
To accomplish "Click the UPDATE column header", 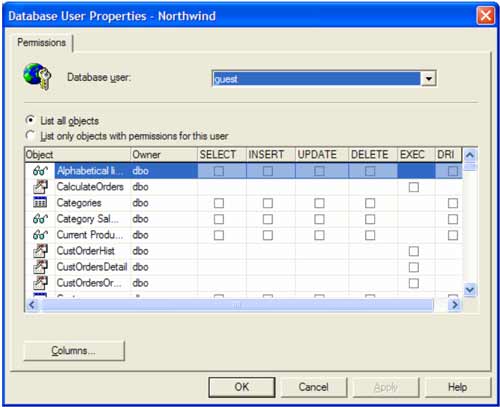I will tap(322, 154).
